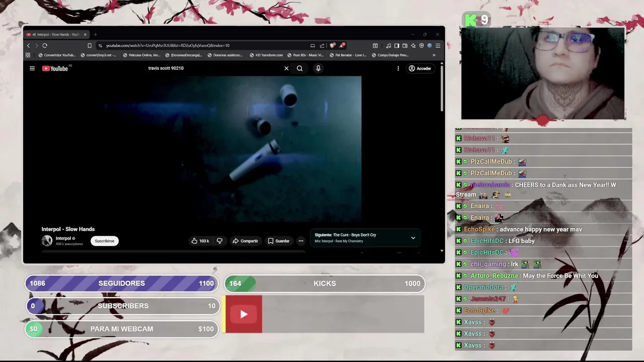
Task: Start voice search with the microphone
Action: pos(318,68)
